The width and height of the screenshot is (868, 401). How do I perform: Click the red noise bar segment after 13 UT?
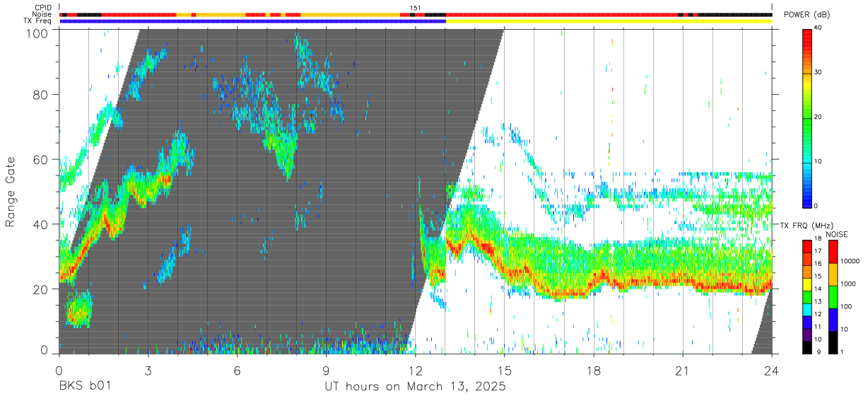(x=562, y=14)
